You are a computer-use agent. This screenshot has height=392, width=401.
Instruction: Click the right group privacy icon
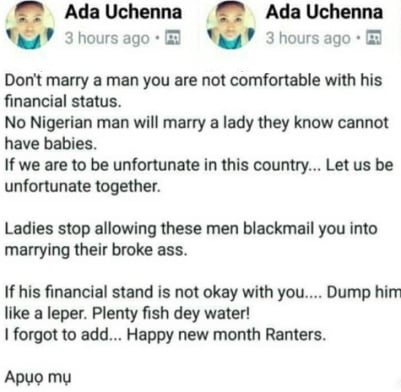click(x=374, y=37)
